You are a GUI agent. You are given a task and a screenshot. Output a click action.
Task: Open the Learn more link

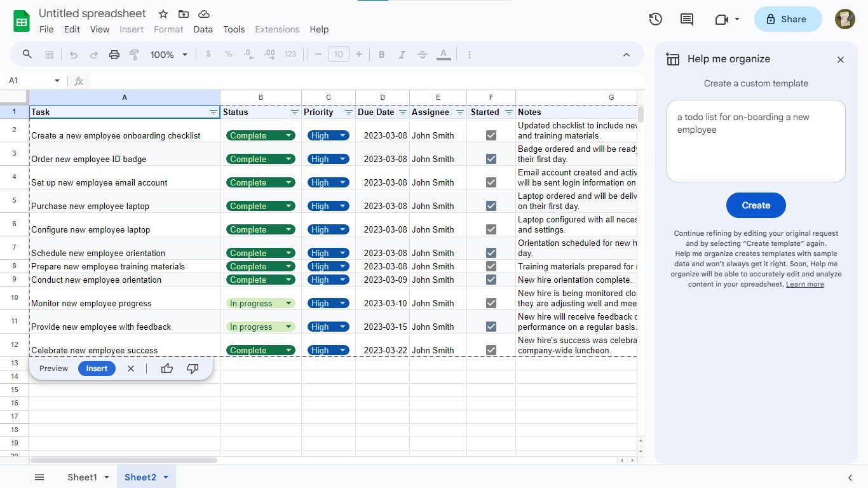coord(805,285)
